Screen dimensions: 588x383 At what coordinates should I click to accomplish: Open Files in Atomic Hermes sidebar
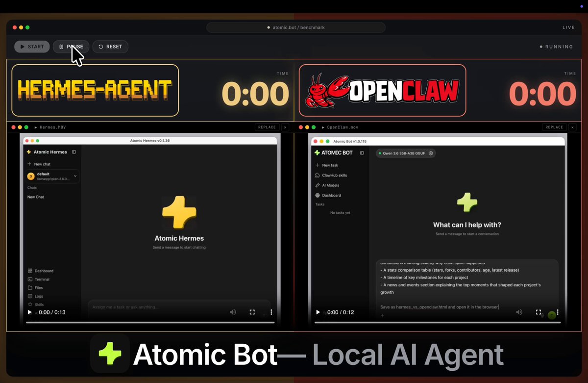pyautogui.click(x=35, y=288)
